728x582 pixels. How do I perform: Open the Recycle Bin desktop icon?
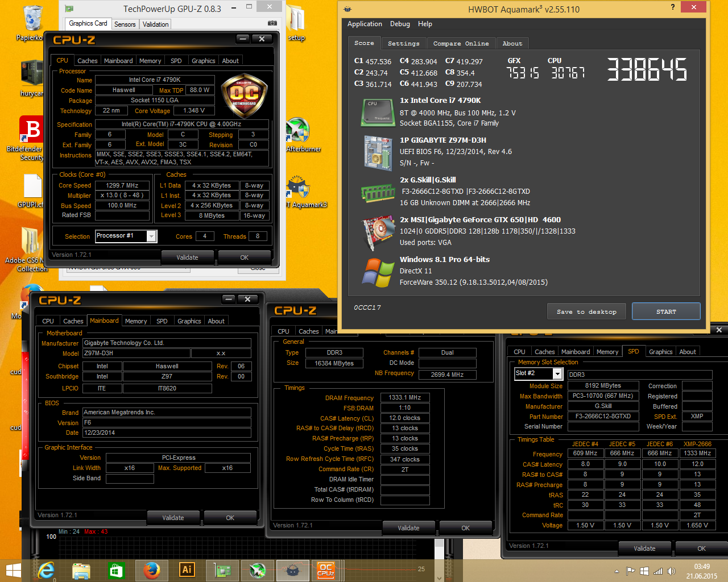[33, 23]
